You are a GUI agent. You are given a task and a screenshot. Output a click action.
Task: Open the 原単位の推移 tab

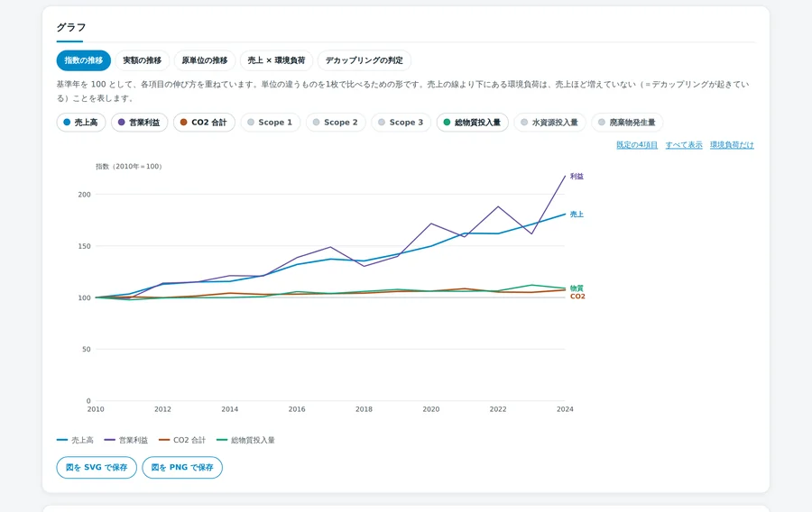point(205,60)
